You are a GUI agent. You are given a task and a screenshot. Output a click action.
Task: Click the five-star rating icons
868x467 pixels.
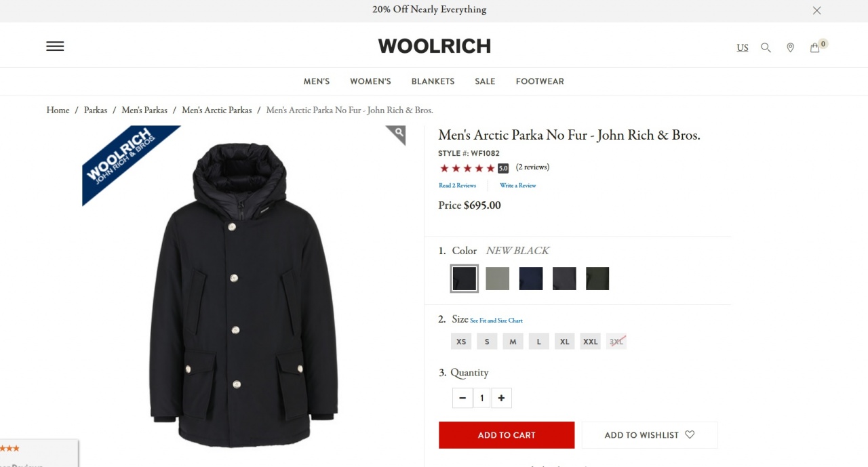[x=467, y=168]
